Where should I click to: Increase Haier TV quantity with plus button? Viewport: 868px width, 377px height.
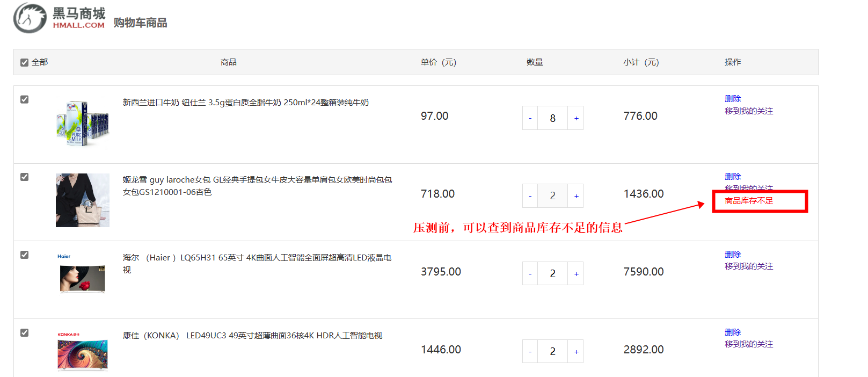(576, 274)
